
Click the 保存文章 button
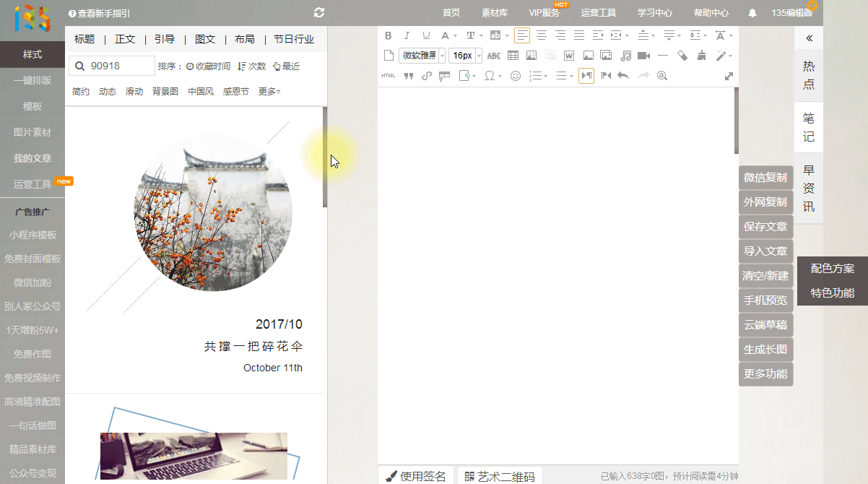pos(765,227)
